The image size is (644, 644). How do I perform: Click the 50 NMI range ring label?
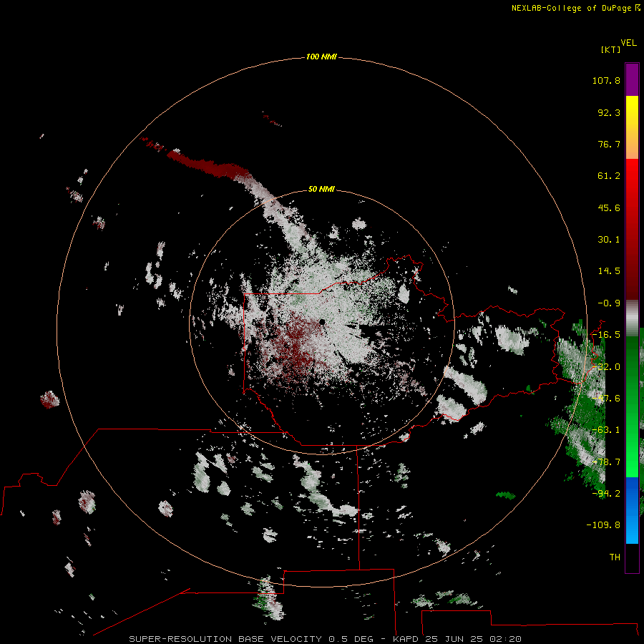tap(321, 189)
